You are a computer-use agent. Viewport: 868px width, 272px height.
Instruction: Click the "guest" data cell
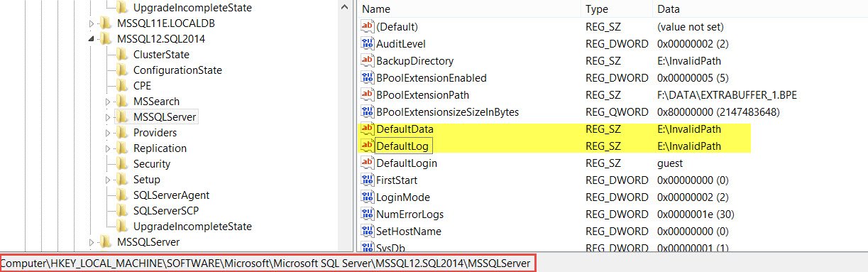pyautogui.click(x=670, y=163)
